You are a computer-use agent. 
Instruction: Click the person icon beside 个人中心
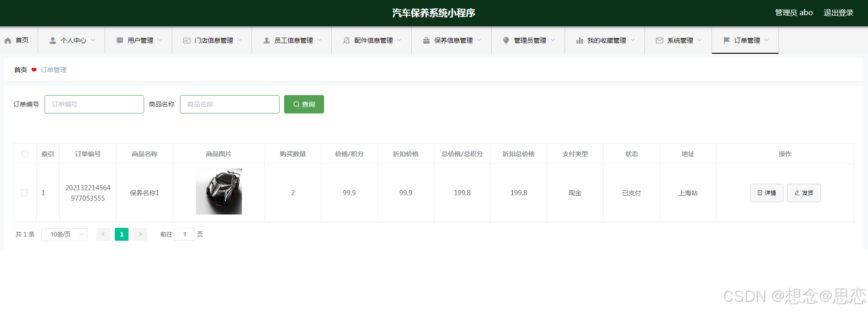tap(53, 40)
